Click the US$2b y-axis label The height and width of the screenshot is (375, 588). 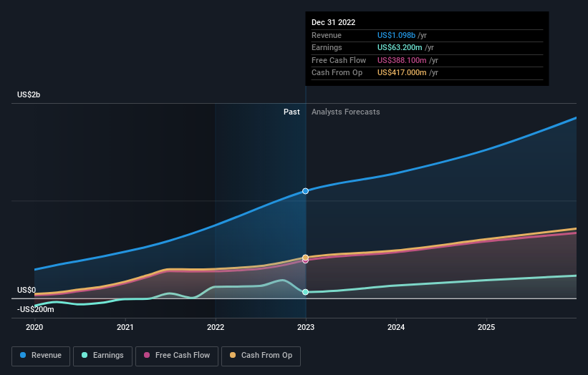(x=29, y=94)
